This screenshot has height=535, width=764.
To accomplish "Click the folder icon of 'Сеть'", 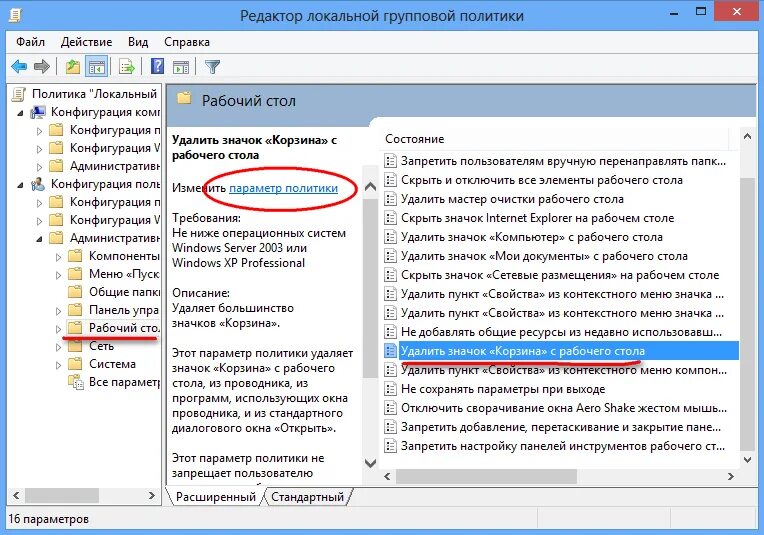I will 75,346.
